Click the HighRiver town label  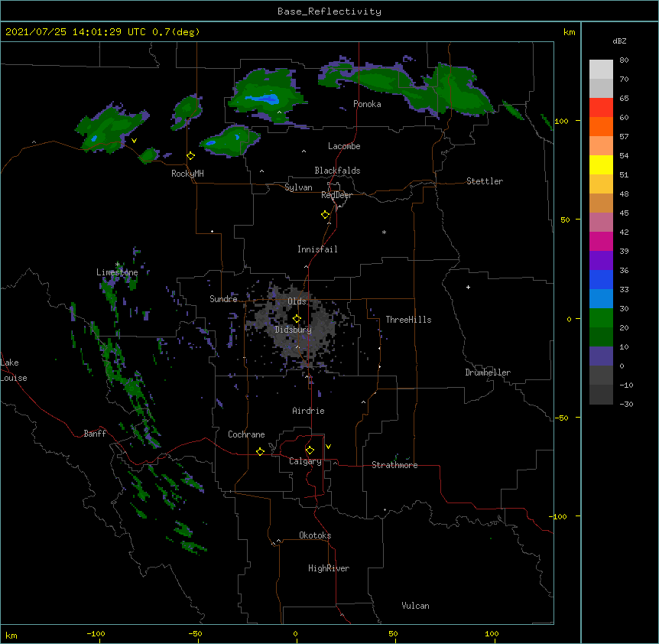click(x=329, y=568)
